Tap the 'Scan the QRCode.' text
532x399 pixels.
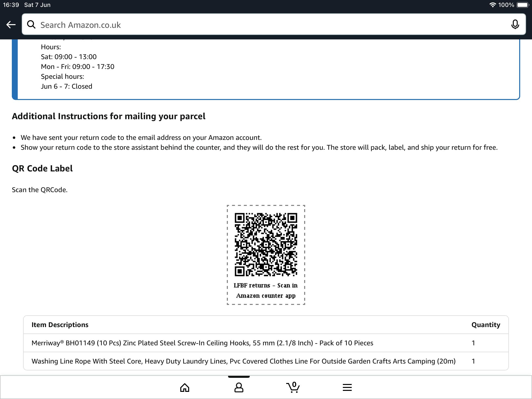(x=40, y=190)
